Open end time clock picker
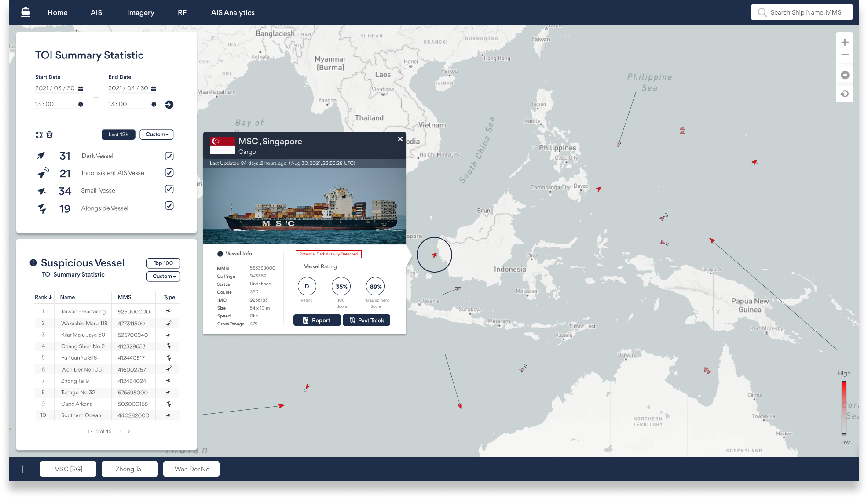868x499 pixels. click(x=154, y=105)
